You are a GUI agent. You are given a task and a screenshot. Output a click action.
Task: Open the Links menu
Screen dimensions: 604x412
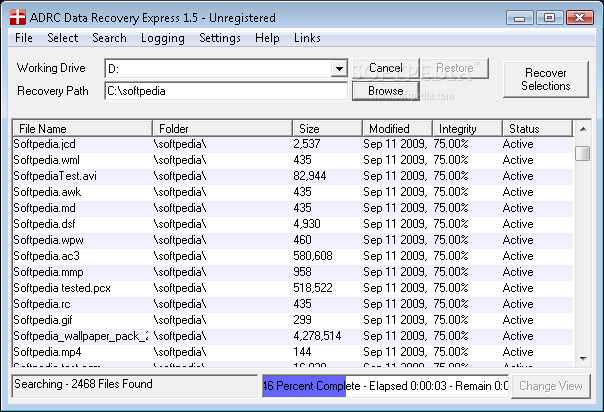[307, 38]
